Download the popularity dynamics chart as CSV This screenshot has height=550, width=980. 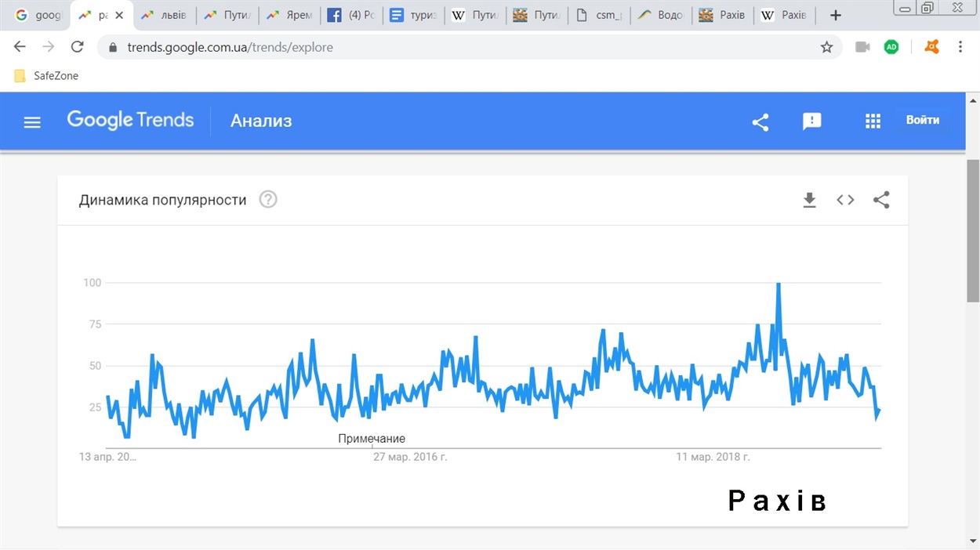pyautogui.click(x=810, y=200)
